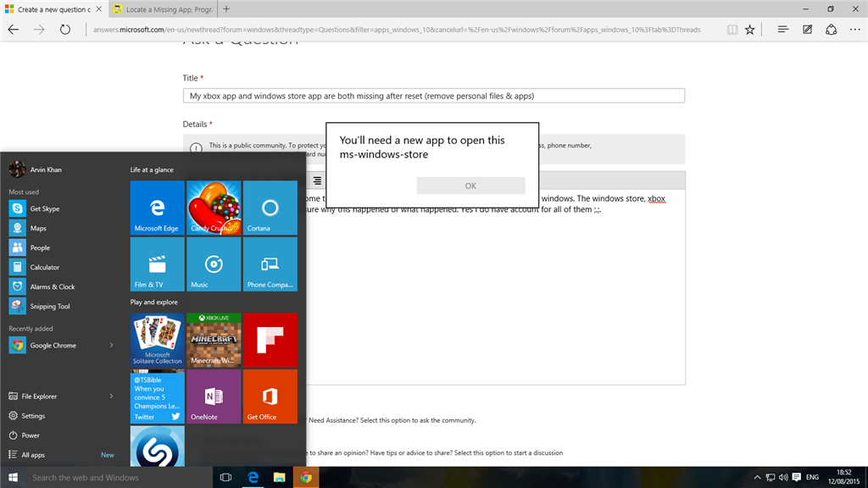
Task: Click the Chrome icon on the taskbar
Action: click(306, 478)
